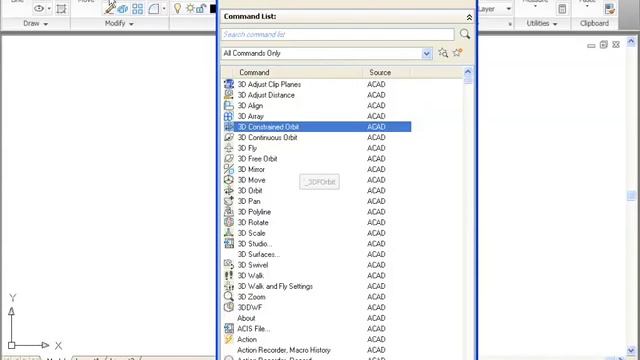Click the 3D Orbit command icon

[x=229, y=190]
